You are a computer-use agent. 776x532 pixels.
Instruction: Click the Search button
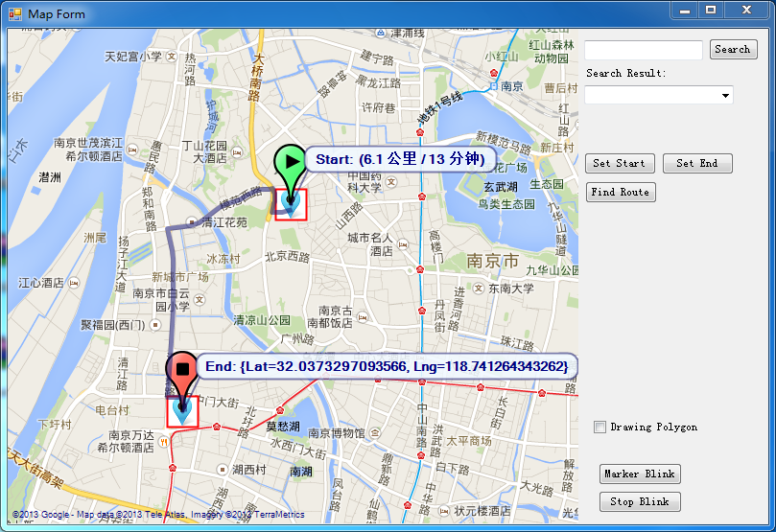coord(733,50)
